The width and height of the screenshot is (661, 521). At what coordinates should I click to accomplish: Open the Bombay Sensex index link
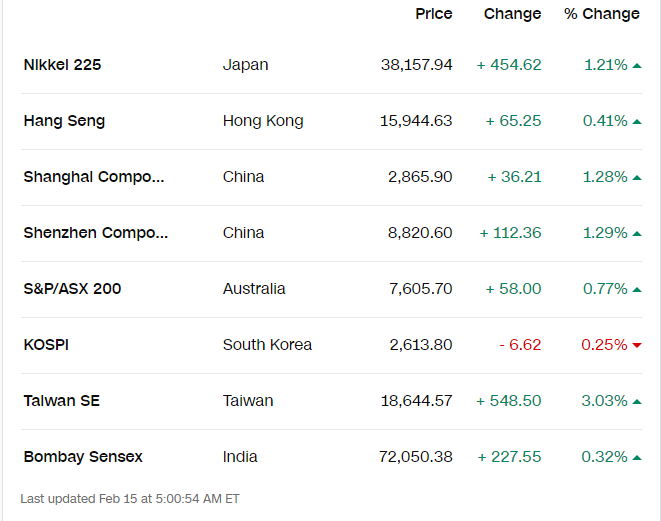tap(83, 457)
